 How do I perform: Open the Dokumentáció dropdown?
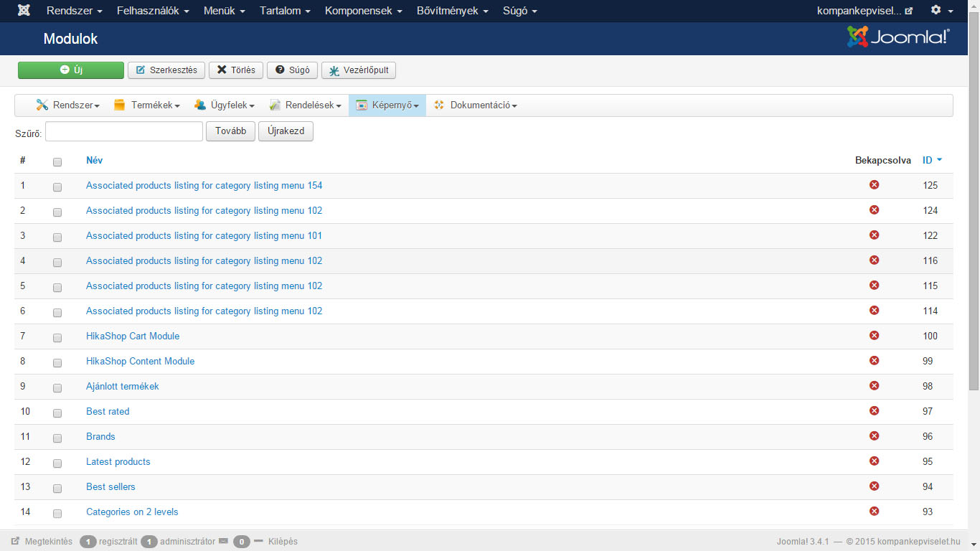pyautogui.click(x=475, y=105)
